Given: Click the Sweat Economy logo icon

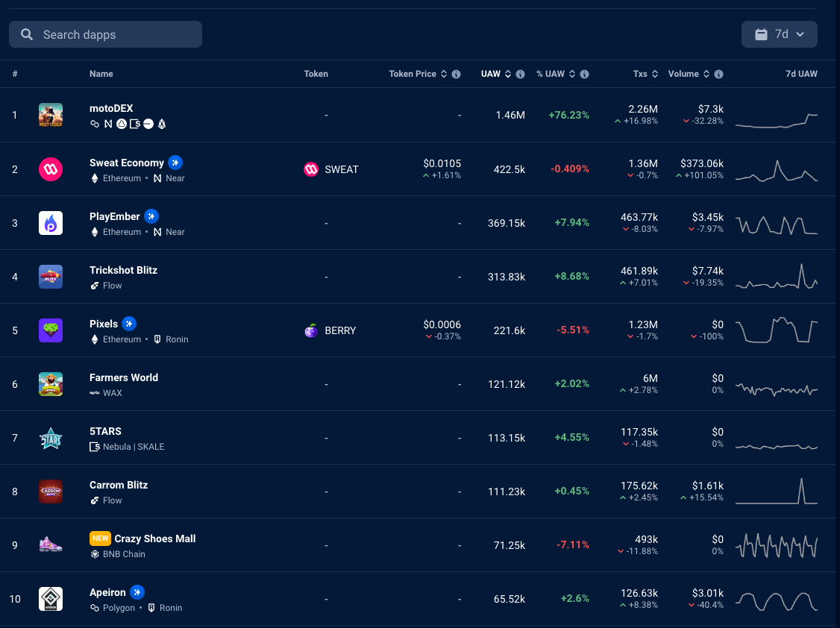Looking at the screenshot, I should pos(51,169).
